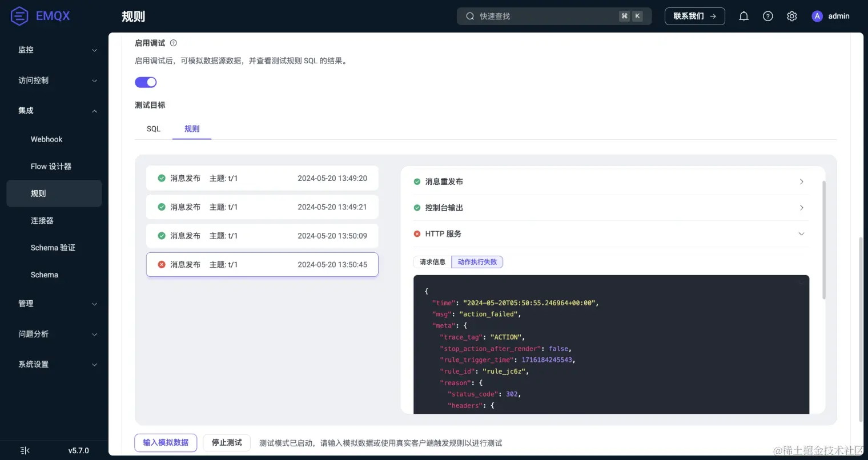
Task: Click the admin username text
Action: [x=839, y=16]
